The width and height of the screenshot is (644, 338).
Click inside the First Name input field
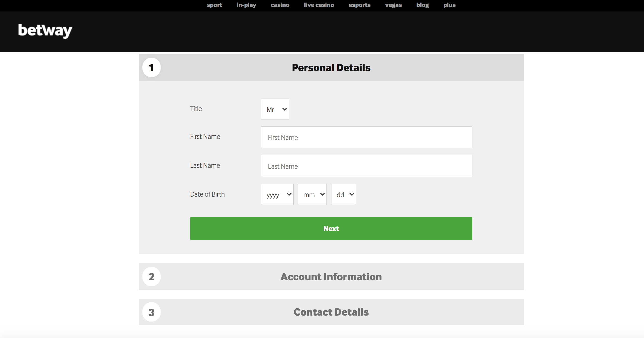pos(366,137)
